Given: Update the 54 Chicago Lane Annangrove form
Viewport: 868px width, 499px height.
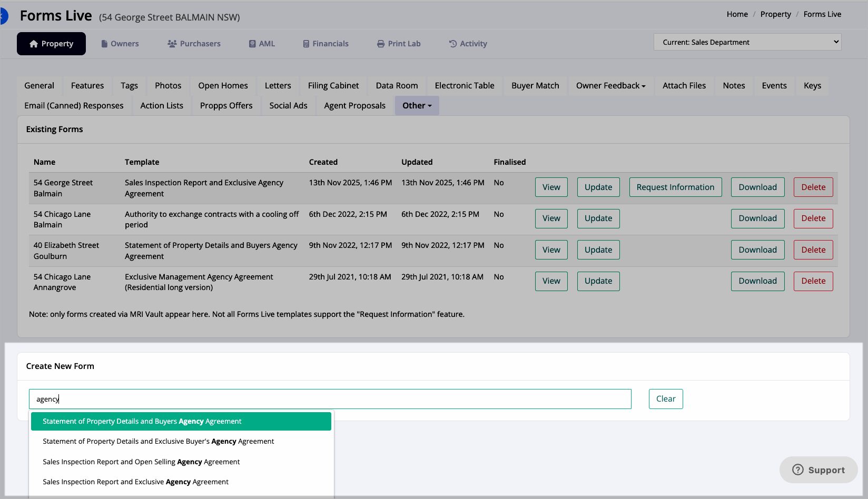Looking at the screenshot, I should 598,281.
